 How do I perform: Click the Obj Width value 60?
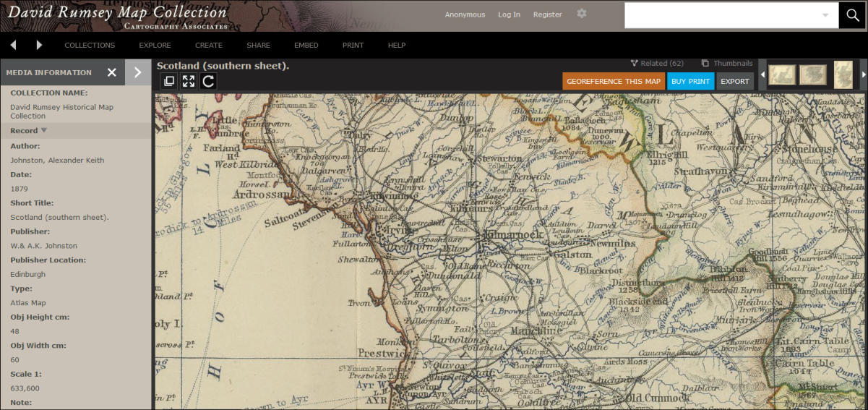pyautogui.click(x=14, y=360)
